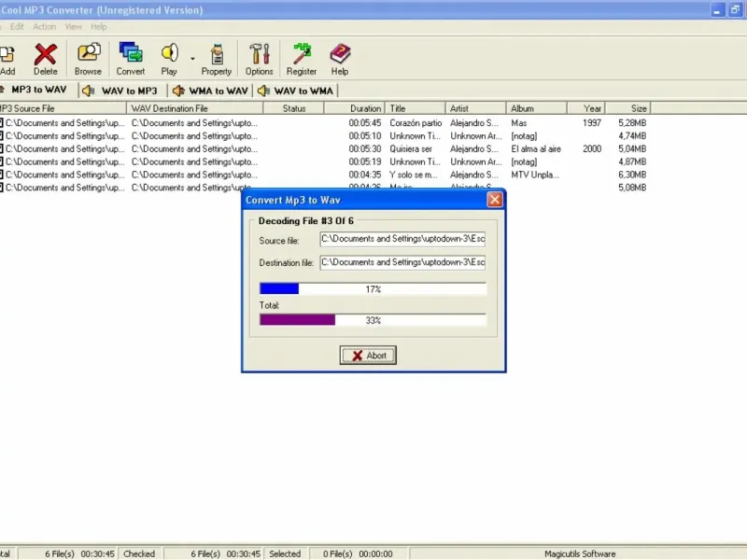This screenshot has height=560, width=747.
Task: Minimize the Cool MP3 Converter window
Action: (x=717, y=9)
